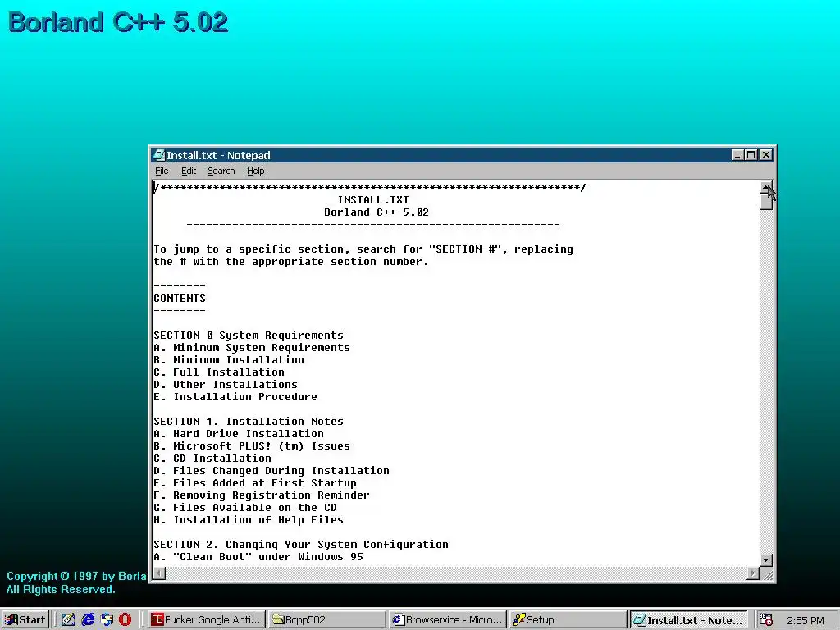This screenshot has height=630, width=840.
Task: Click the vertical scrollbar down arrow
Action: [x=766, y=559]
